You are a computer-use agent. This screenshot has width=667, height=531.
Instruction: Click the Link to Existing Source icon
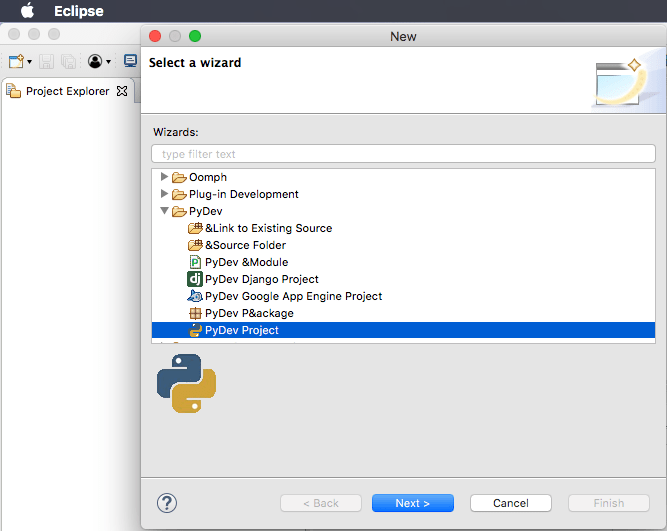click(x=195, y=228)
